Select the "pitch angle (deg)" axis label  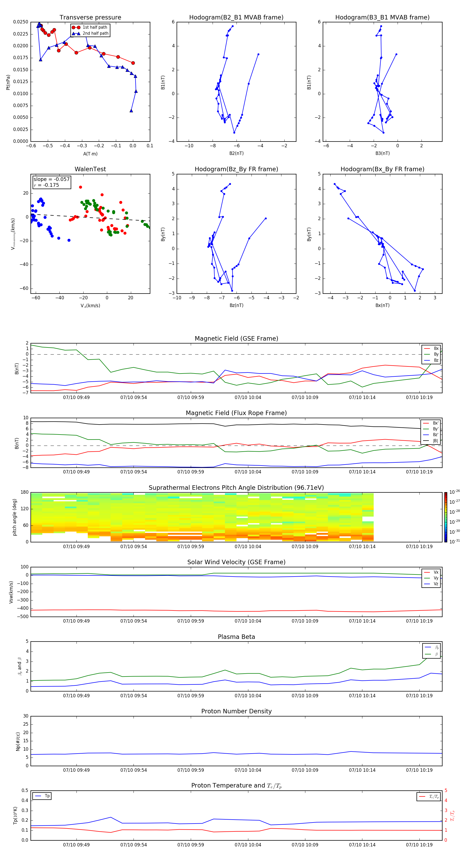(14, 517)
